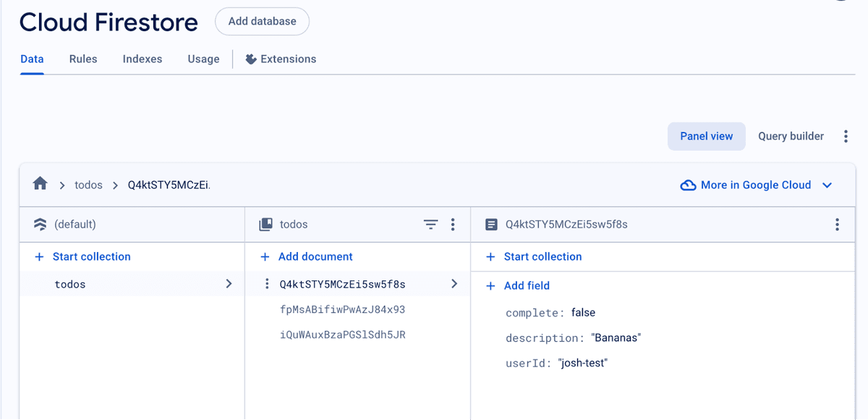
Task: Open the Indexes tab
Action: [142, 59]
